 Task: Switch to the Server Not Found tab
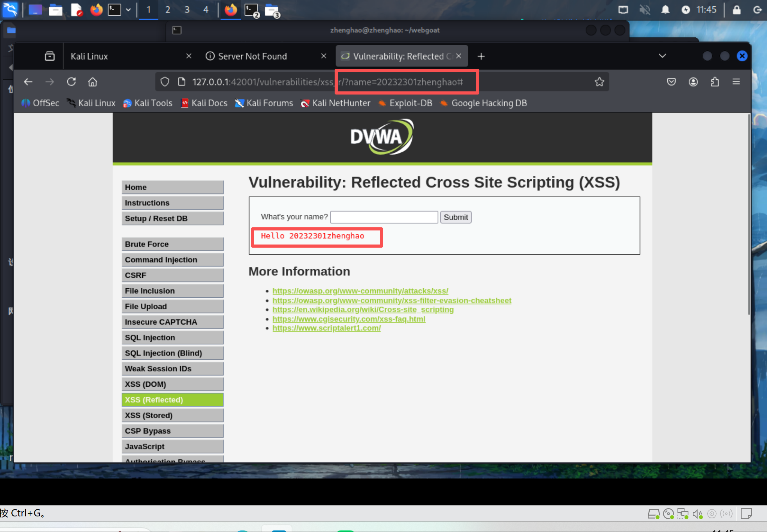tap(252, 56)
